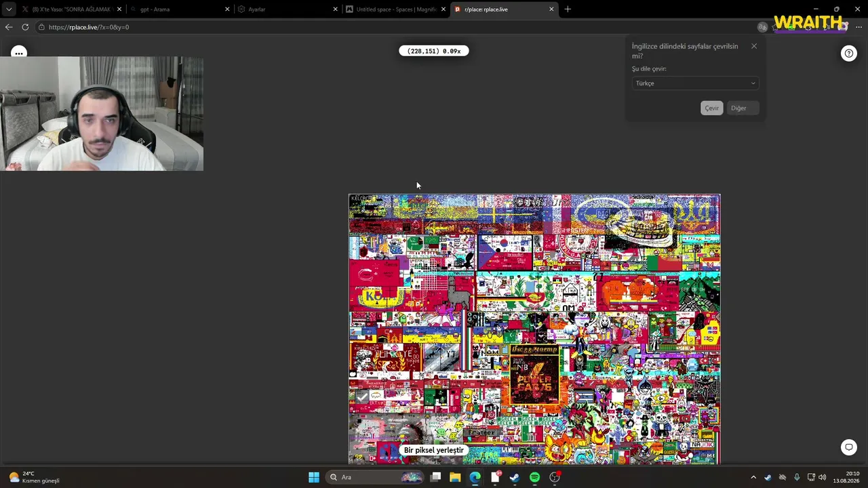Expand the Türkçe language dropdown
This screenshot has width=868, height=488.
(x=695, y=83)
